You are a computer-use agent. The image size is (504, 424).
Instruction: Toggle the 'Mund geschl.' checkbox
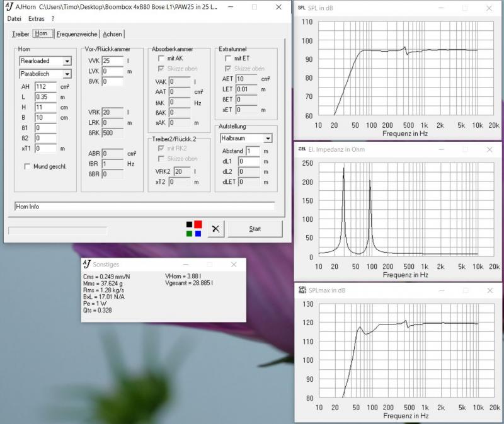[27, 167]
